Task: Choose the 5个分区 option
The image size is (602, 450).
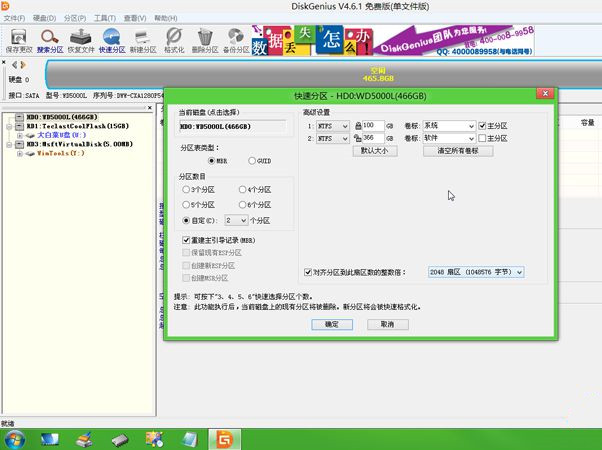Action: 186,205
